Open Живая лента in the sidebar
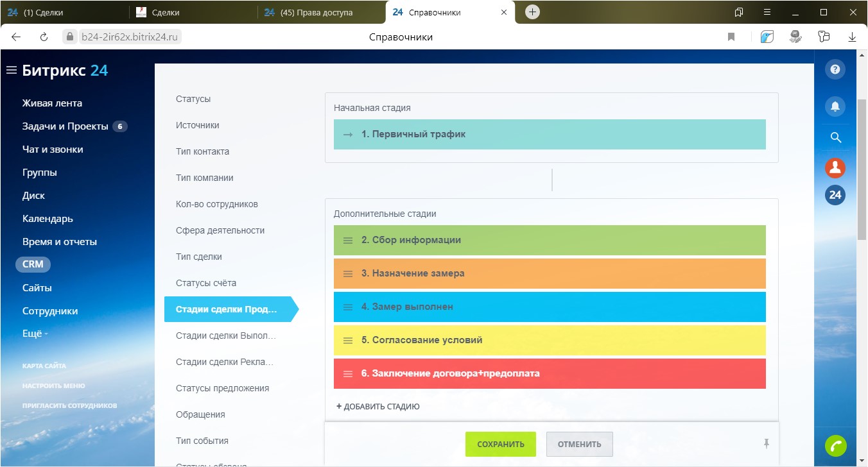Screen dimensions: 868x467 (52, 103)
